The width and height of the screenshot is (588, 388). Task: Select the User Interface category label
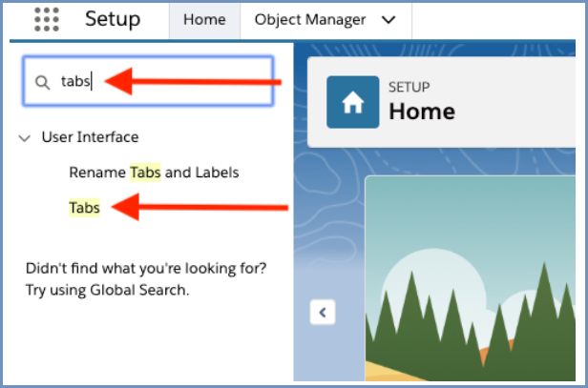(x=90, y=137)
